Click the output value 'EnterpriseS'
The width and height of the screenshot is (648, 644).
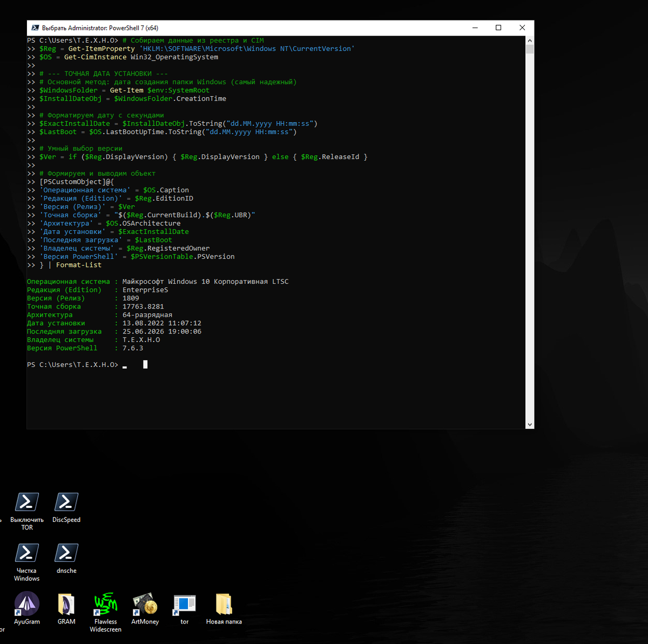coord(145,290)
